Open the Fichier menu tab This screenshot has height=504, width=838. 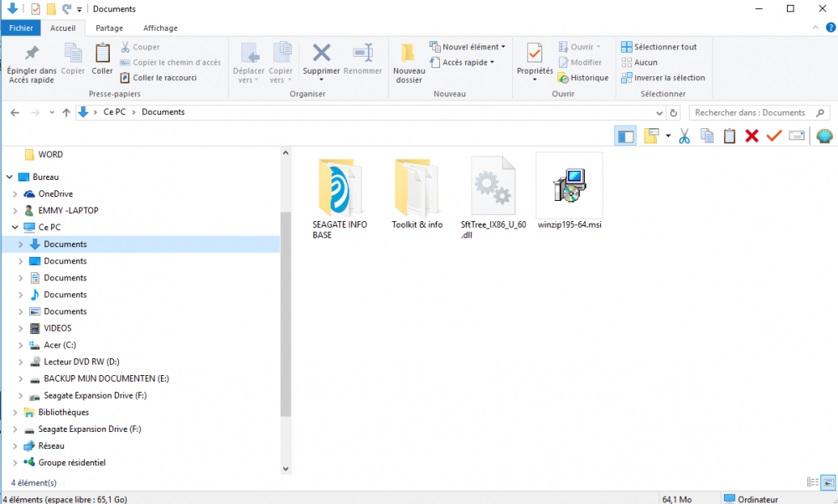[21, 28]
